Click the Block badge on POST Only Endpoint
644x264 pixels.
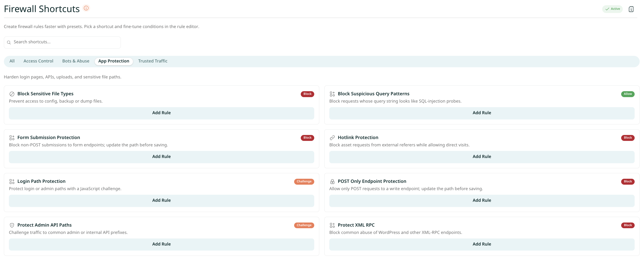pos(628,181)
